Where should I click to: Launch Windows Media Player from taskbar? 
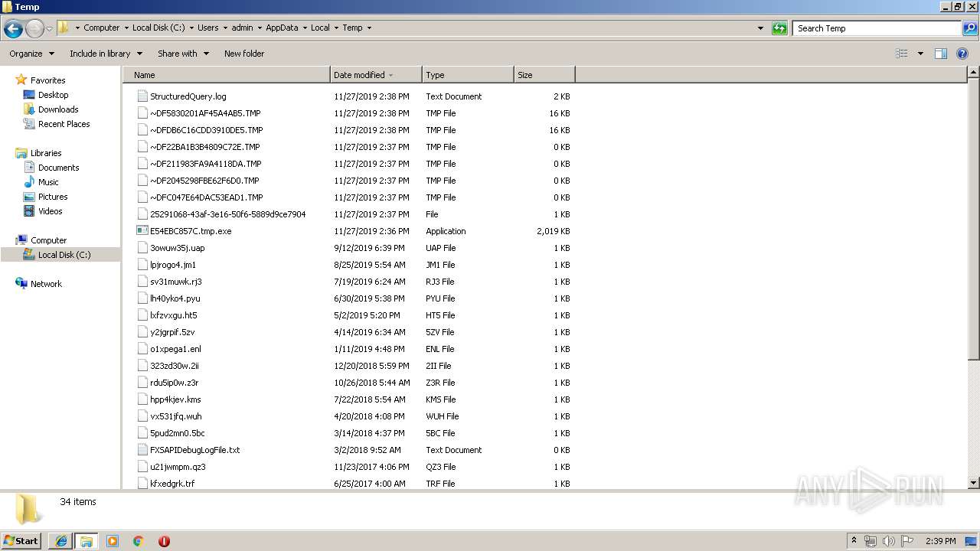pos(113,541)
